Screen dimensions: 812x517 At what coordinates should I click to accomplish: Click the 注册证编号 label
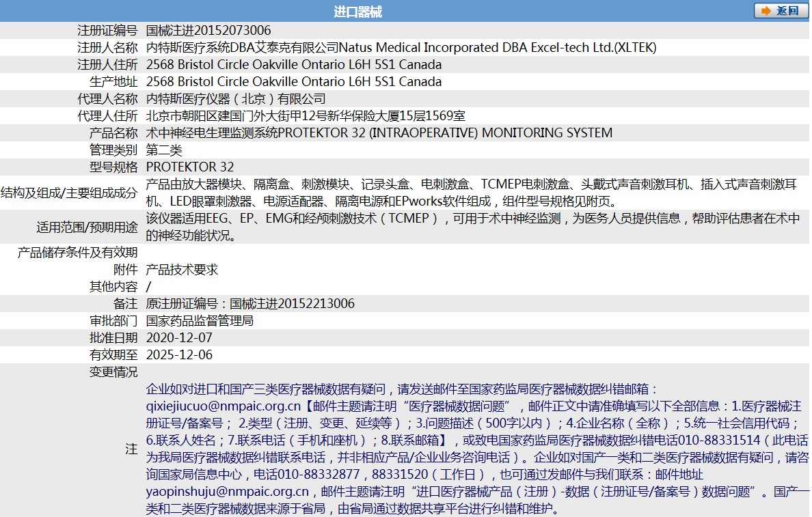(x=107, y=30)
